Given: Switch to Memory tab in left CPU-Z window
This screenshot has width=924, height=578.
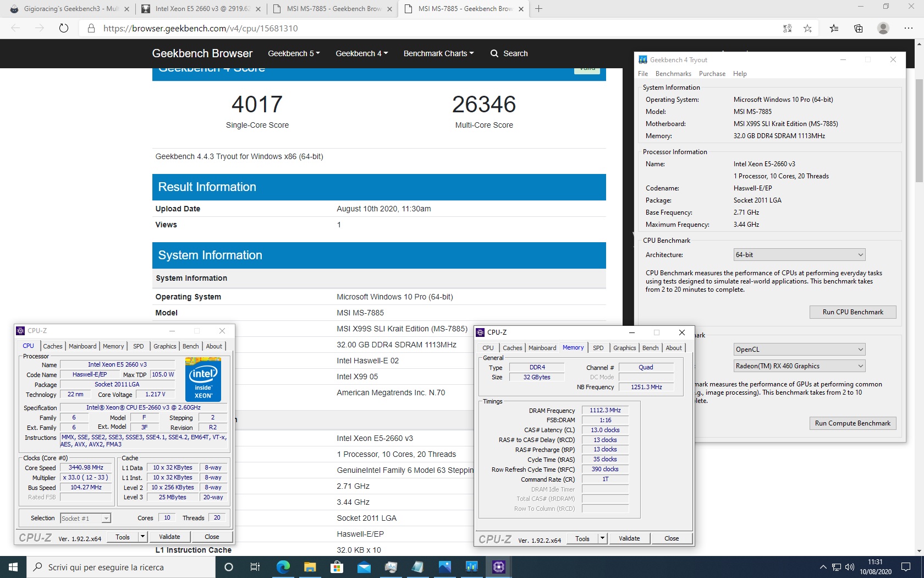Looking at the screenshot, I should click(x=113, y=346).
